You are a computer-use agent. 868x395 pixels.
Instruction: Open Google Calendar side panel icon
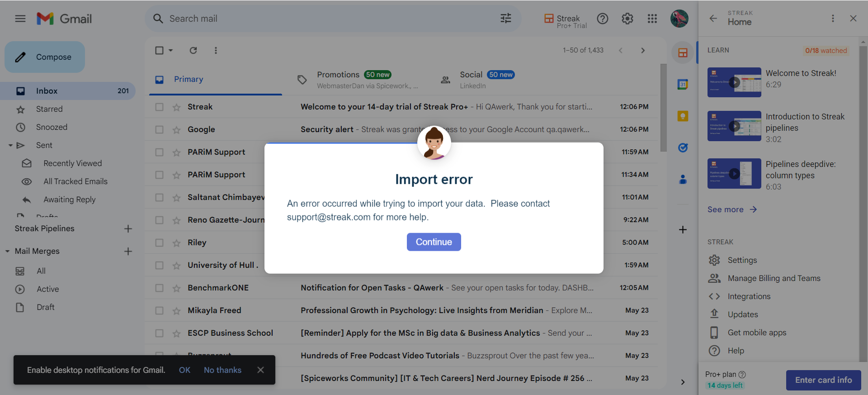[683, 84]
